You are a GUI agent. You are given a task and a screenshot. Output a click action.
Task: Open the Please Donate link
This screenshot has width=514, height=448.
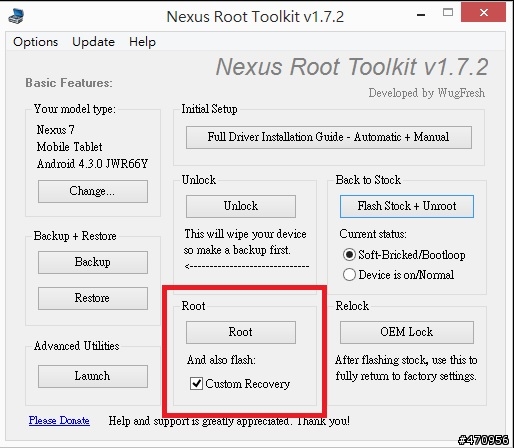(59, 420)
